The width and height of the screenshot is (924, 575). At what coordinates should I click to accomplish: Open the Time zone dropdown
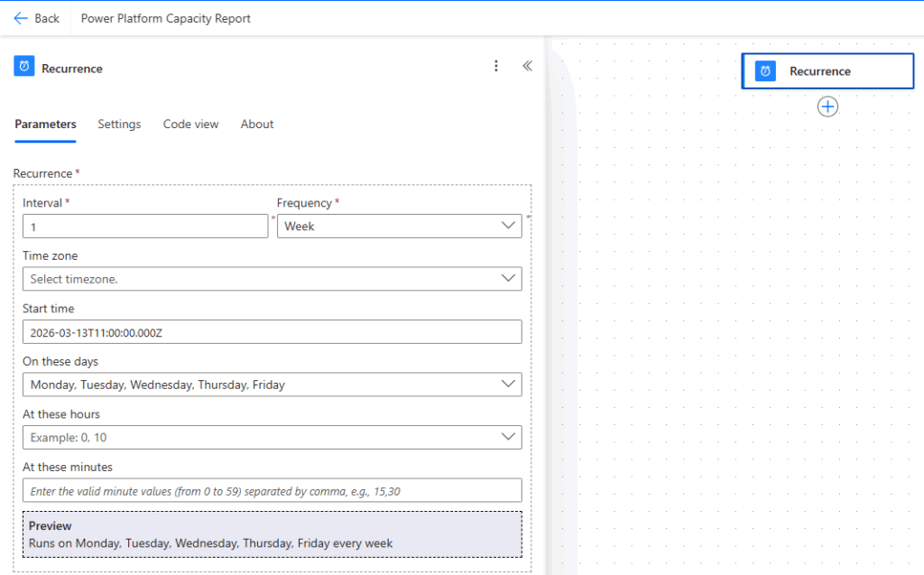(273, 279)
